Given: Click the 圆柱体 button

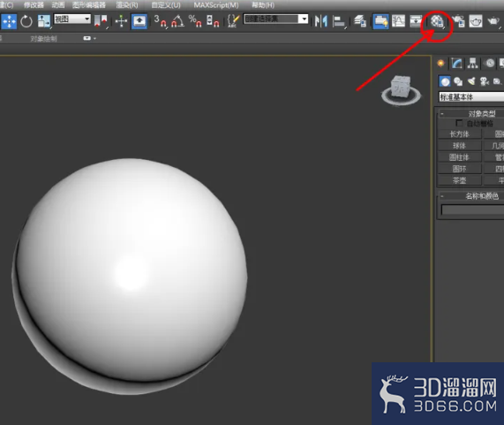Looking at the screenshot, I should (x=459, y=157).
